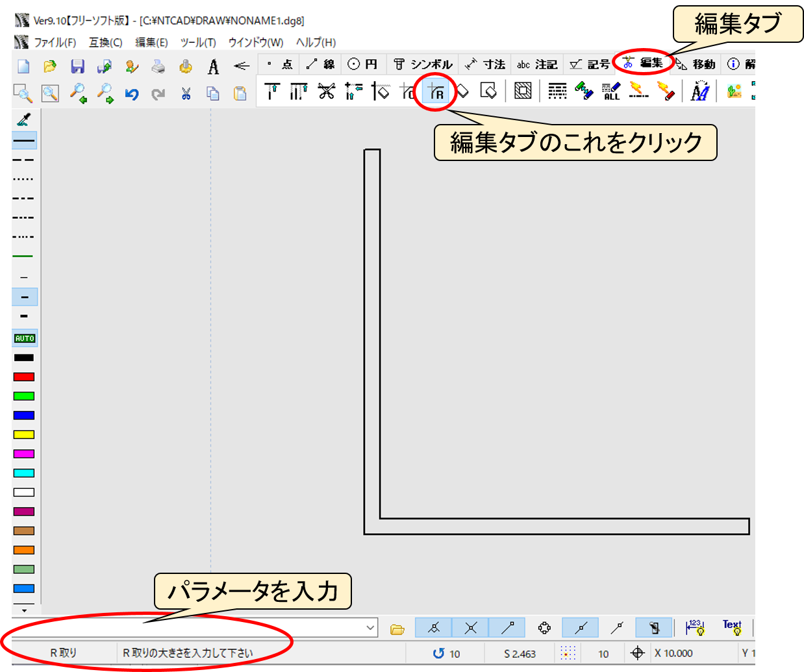Select the highlighted medium line width
Image resolution: width=804 pixels, height=672 pixels.
[x=25, y=297]
